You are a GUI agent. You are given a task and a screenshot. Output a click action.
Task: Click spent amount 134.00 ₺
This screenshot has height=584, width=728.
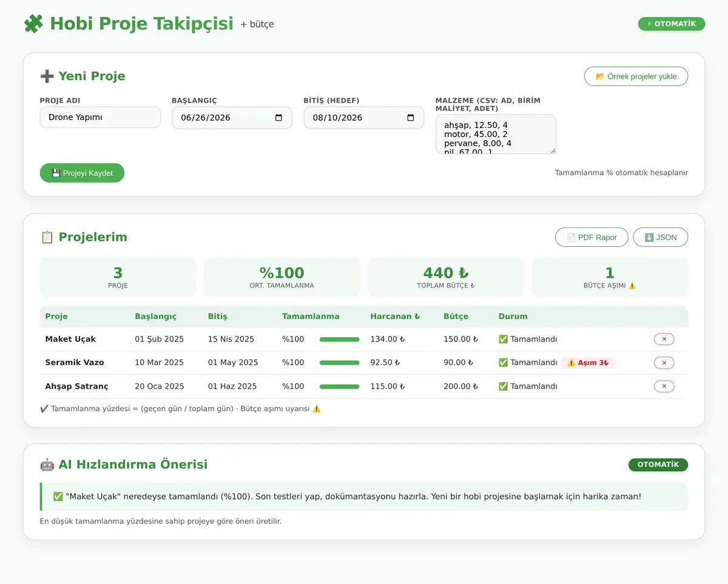click(388, 339)
